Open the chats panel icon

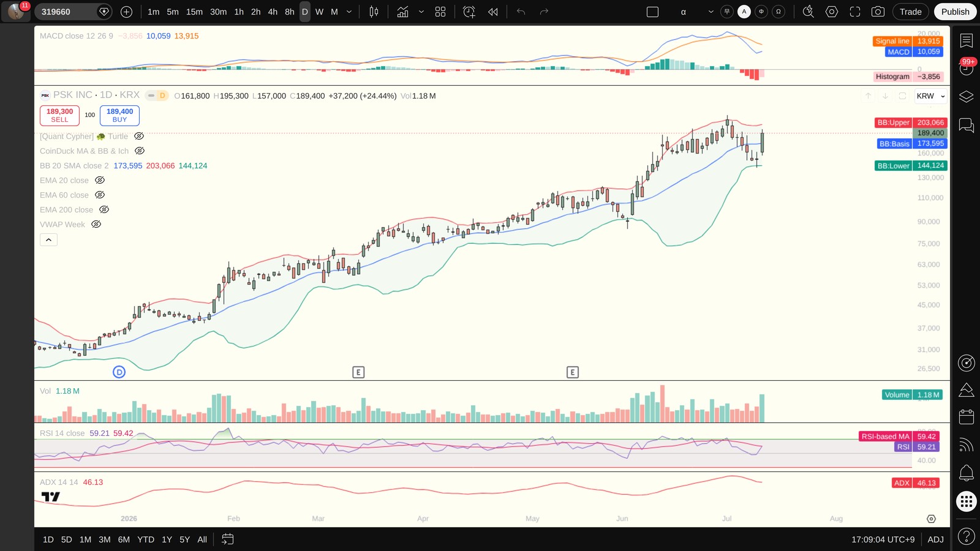[x=967, y=126]
